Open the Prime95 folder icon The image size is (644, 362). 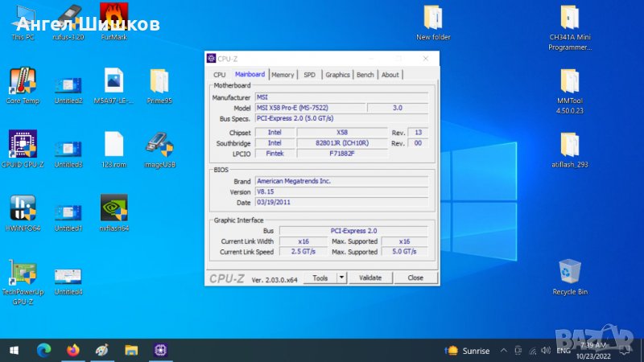[x=159, y=81]
